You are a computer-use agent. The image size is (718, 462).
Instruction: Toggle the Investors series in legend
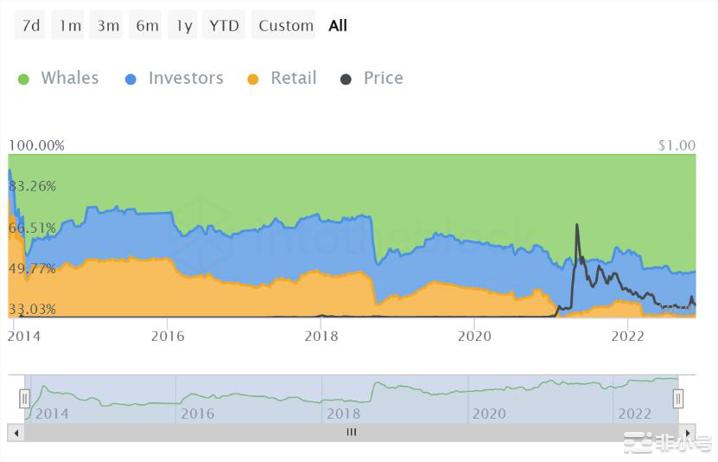[185, 78]
